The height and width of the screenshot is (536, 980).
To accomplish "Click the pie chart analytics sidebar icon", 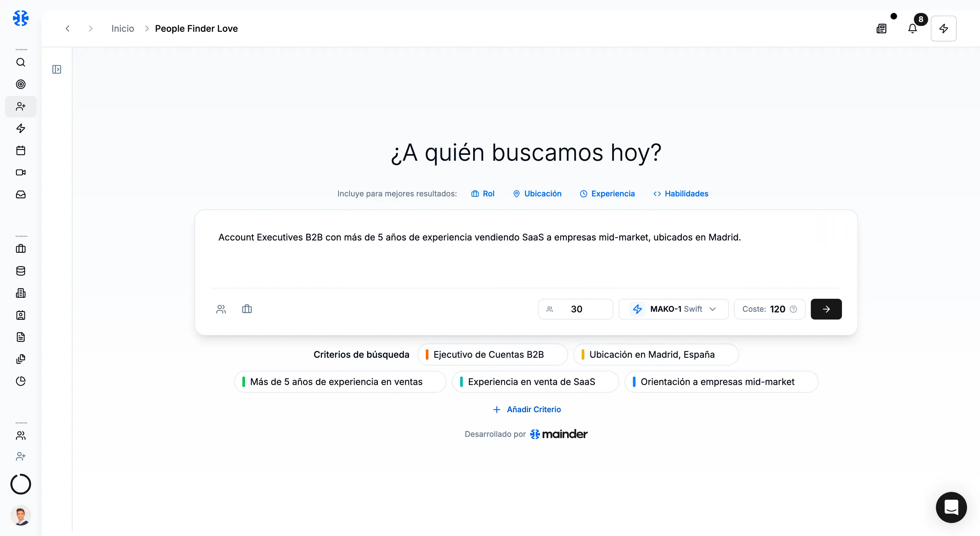I will 20,381.
